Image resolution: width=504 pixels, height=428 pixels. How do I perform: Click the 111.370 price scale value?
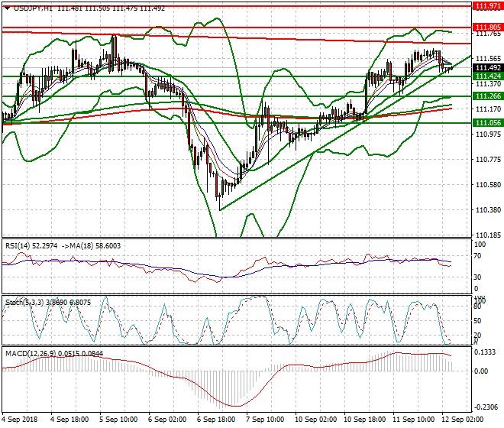point(488,84)
